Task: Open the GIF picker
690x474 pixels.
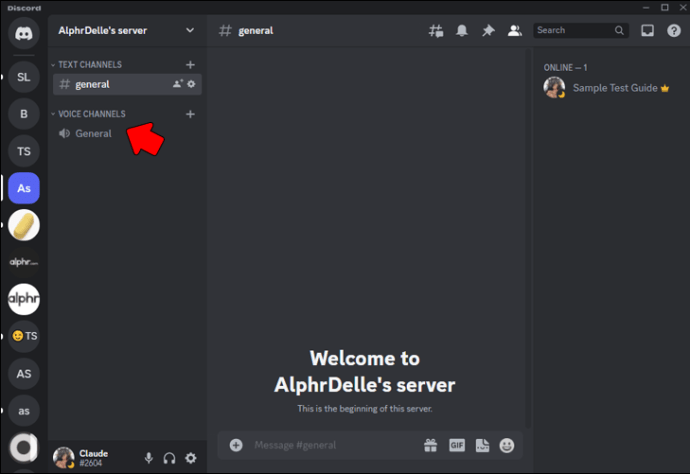Action: coord(457,445)
